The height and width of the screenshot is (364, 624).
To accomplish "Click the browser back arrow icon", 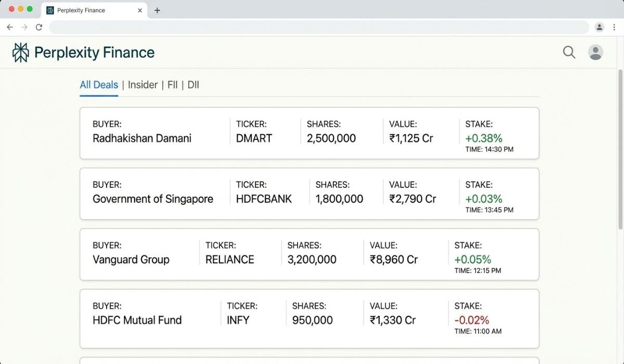I will (10, 27).
